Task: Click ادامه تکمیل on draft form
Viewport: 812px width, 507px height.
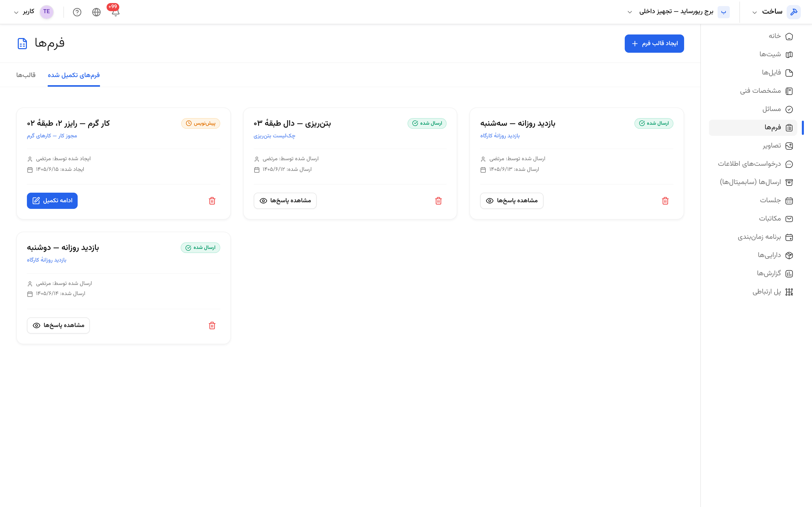Action: coord(52,201)
